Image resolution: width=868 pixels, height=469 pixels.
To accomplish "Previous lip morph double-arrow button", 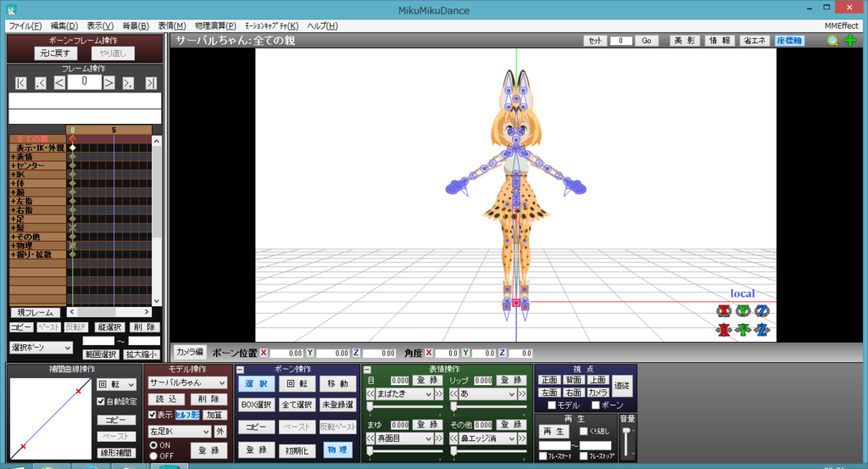I will 453,394.
